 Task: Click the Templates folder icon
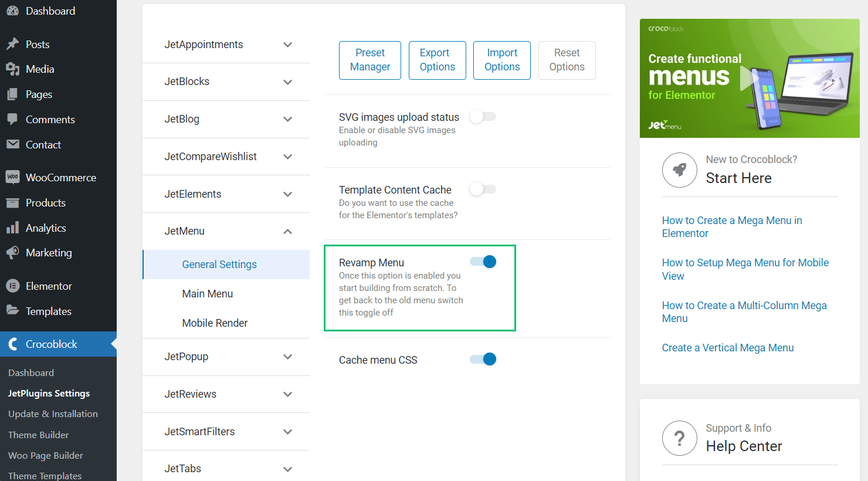[12, 310]
